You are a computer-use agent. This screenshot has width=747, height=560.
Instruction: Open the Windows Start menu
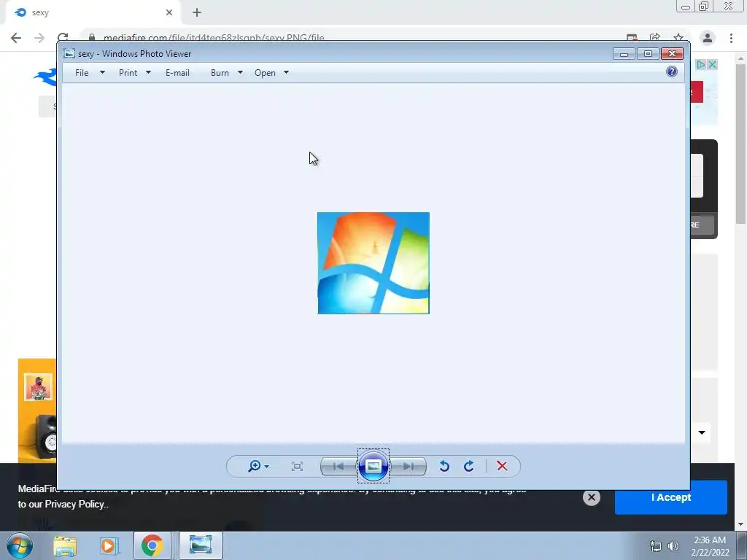tap(20, 545)
